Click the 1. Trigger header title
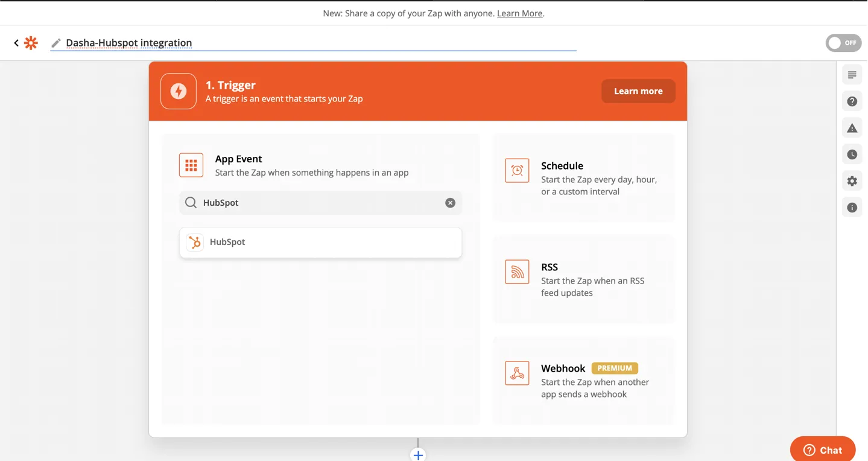Image resolution: width=868 pixels, height=461 pixels. coord(230,85)
